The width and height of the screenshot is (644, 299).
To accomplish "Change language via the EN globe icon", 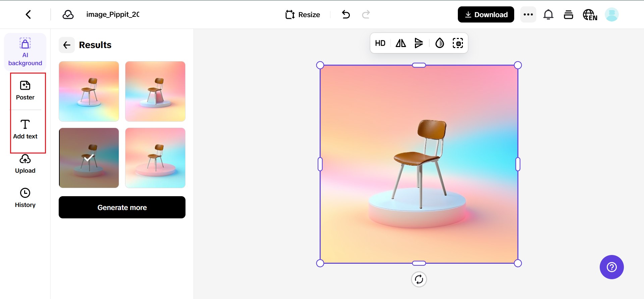I will (x=590, y=15).
